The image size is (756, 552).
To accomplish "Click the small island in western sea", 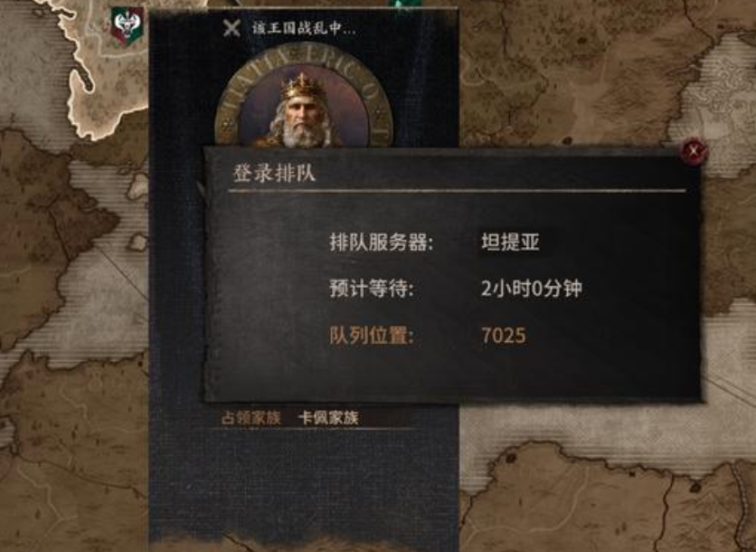I will (137, 186).
